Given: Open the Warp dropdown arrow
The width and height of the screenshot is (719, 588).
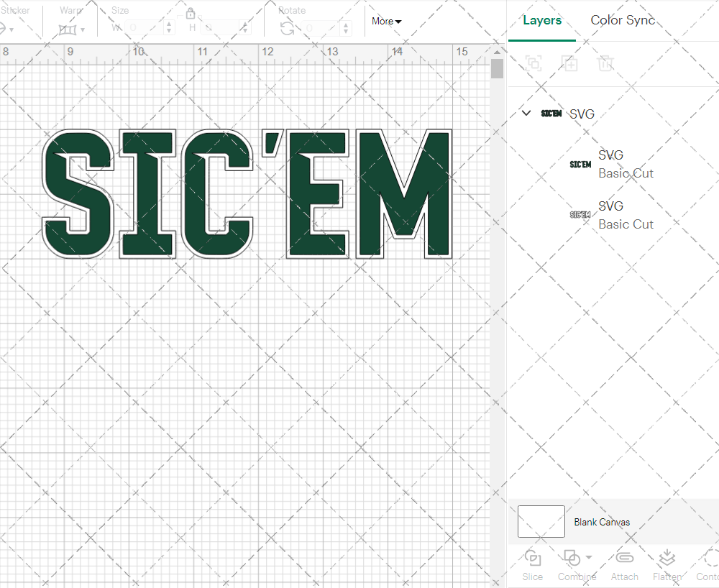Looking at the screenshot, I should tap(83, 30).
